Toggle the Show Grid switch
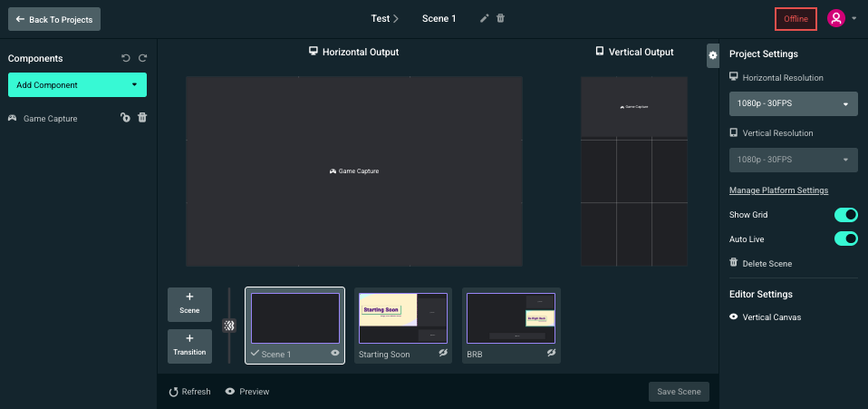The image size is (868, 409). pyautogui.click(x=844, y=215)
